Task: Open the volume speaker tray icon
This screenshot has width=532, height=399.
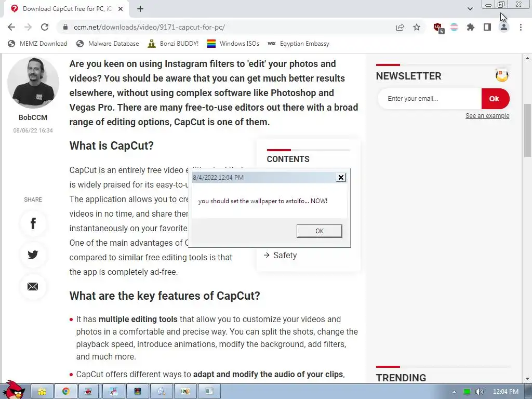Action: click(479, 392)
